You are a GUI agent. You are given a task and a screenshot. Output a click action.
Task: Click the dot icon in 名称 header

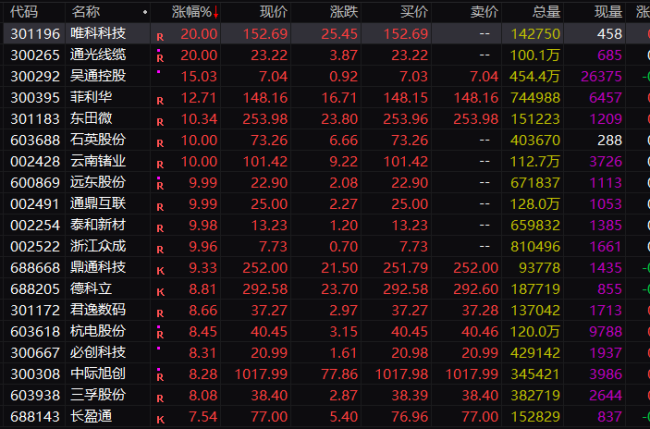145,12
